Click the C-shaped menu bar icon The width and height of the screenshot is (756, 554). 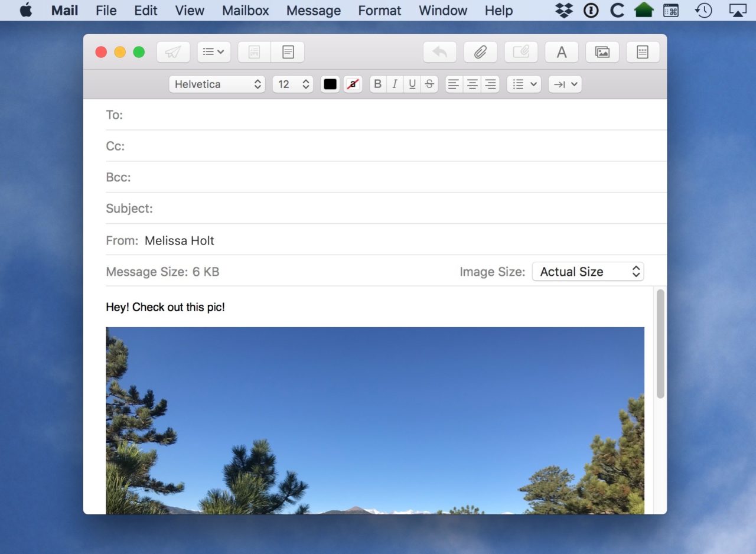(x=617, y=10)
